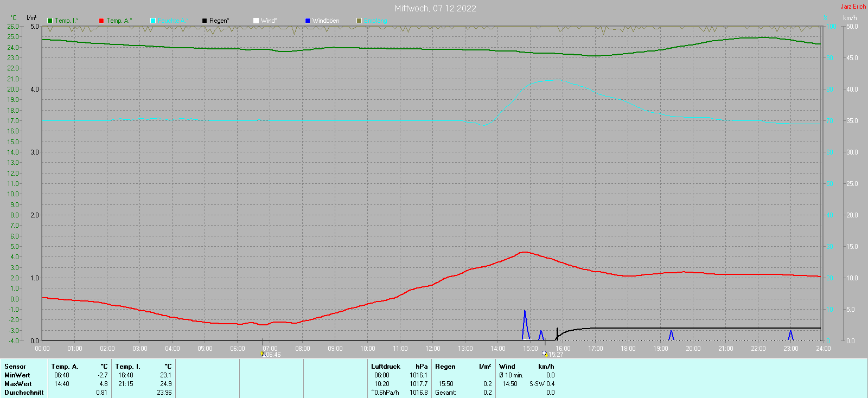Click the '00:00' mark on the time axis
Screen dimensions: 868x398
tap(42, 349)
